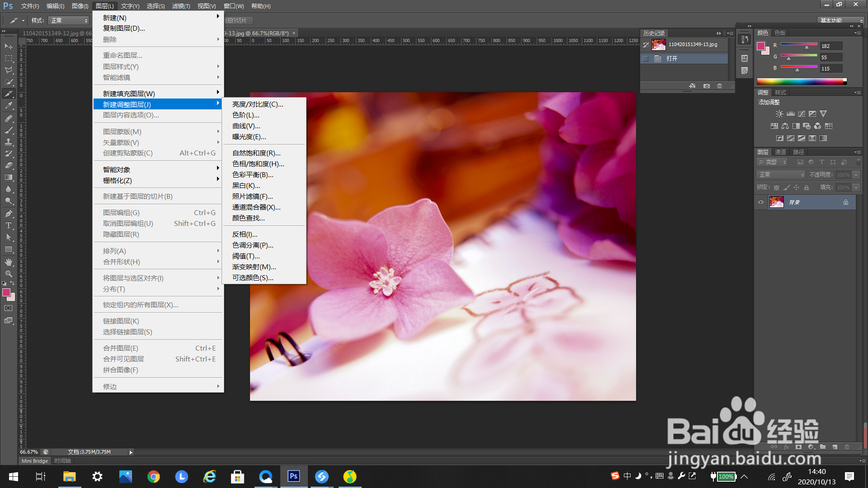Image resolution: width=868 pixels, height=488 pixels.
Task: Open the 样式 style dropdown in the options bar
Action: click(69, 21)
